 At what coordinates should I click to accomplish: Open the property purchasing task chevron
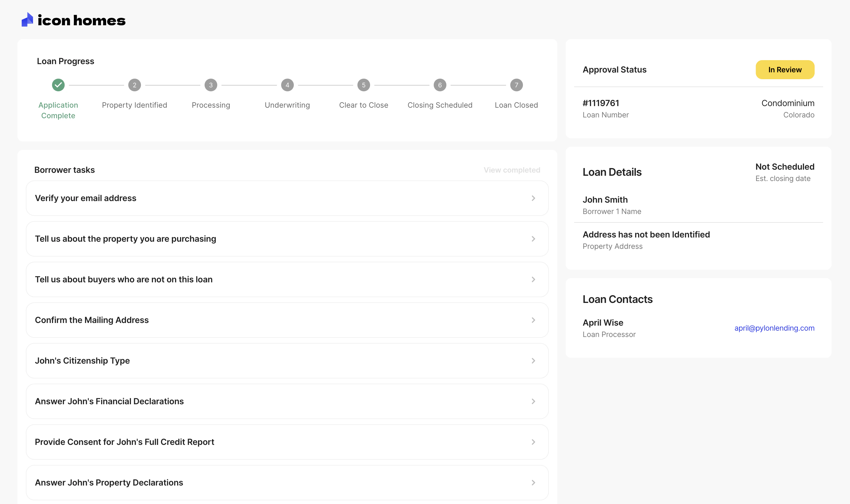[533, 239]
